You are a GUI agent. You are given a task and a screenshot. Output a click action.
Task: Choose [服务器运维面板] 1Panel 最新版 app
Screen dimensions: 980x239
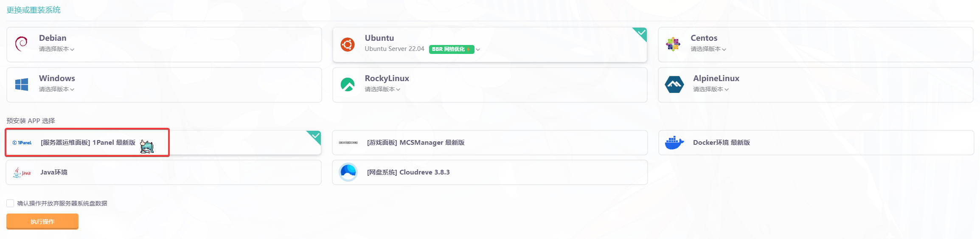[163, 143]
